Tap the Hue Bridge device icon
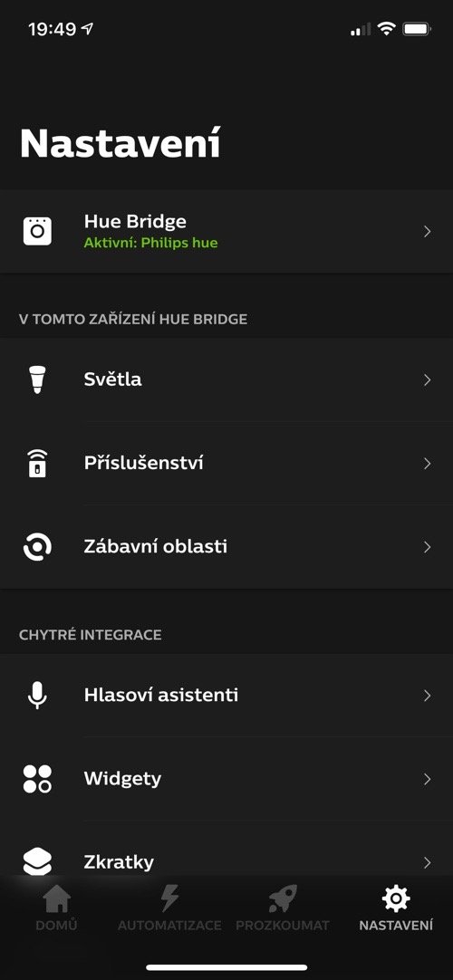The height and width of the screenshot is (980, 453). (37, 231)
